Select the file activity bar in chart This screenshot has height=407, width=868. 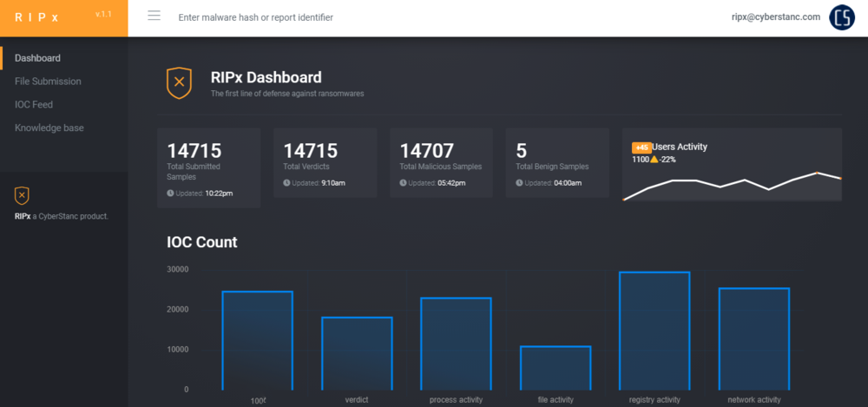pyautogui.click(x=556, y=368)
